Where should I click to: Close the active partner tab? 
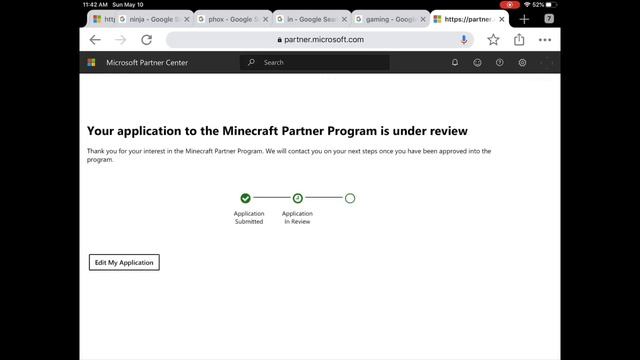(x=502, y=19)
